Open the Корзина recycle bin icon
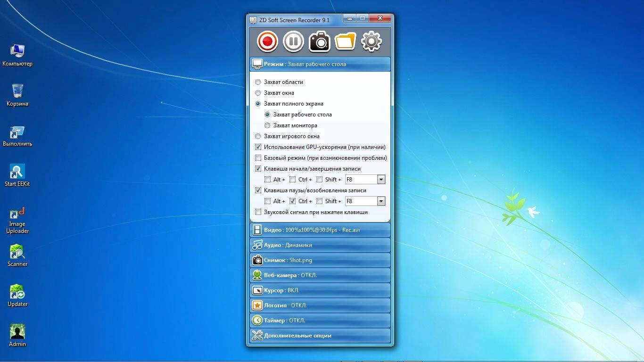The image size is (644, 362). pyautogui.click(x=17, y=95)
